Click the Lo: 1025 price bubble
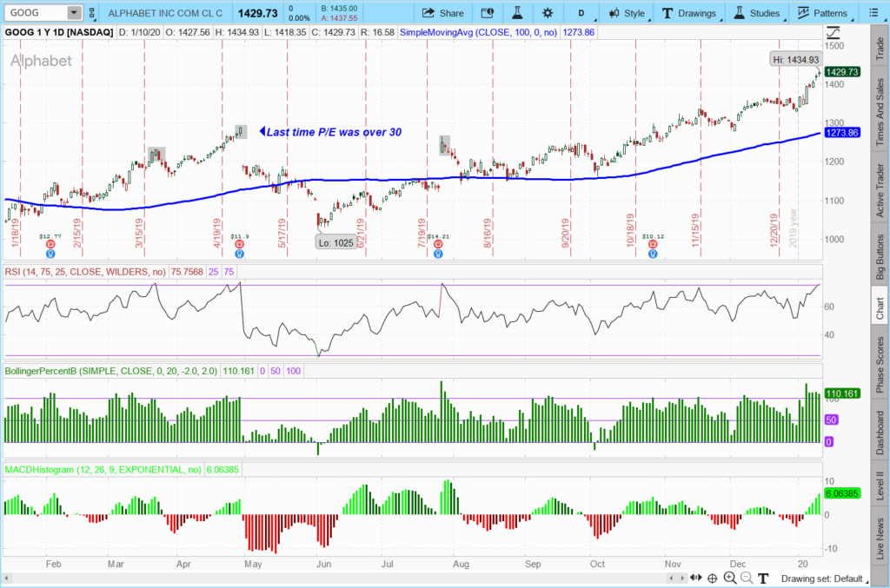 335,242
